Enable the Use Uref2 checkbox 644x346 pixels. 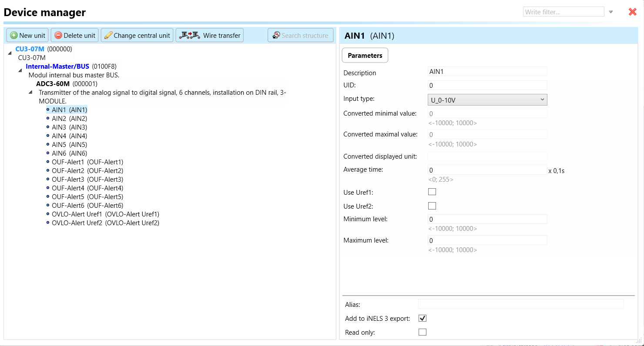point(432,206)
